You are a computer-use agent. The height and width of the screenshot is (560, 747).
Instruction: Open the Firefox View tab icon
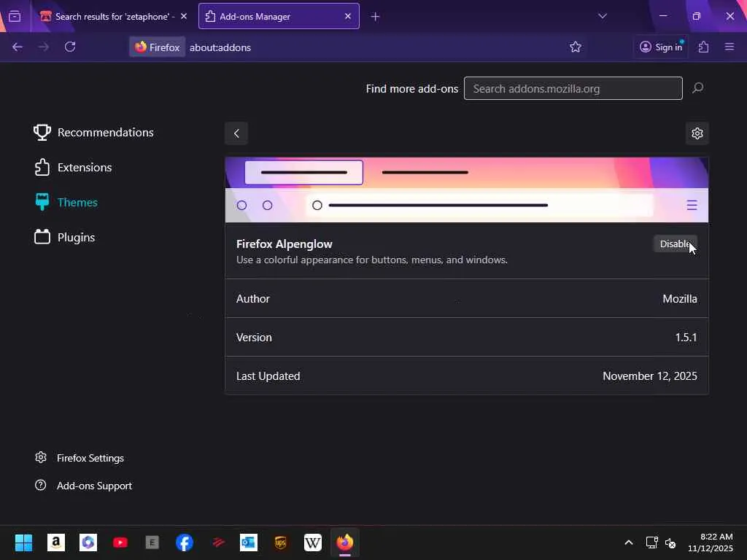[15, 17]
